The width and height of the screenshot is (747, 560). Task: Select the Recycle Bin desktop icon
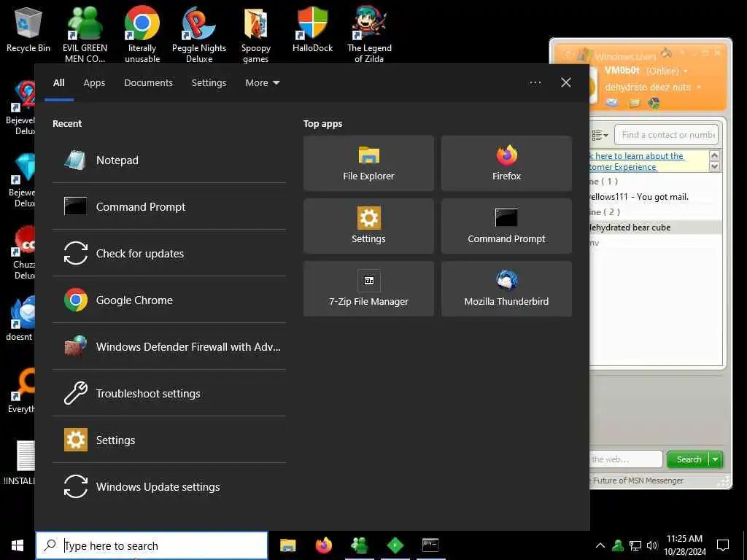[x=28, y=29]
